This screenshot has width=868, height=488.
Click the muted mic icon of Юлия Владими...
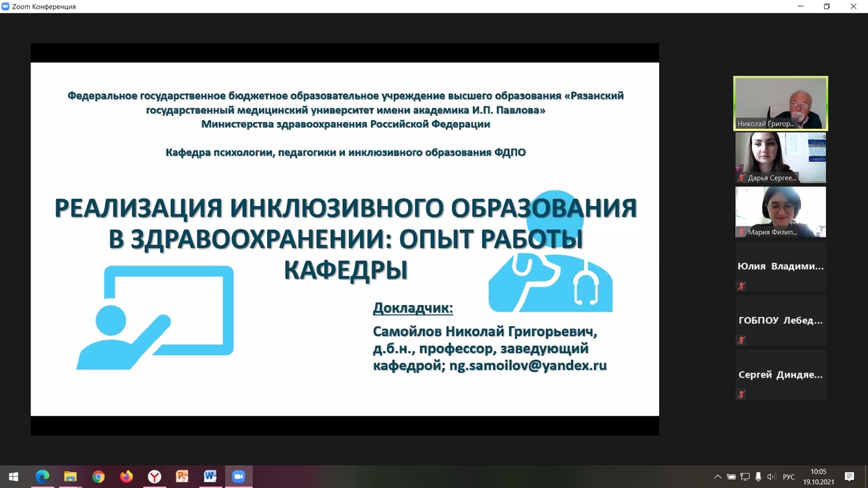click(x=742, y=286)
